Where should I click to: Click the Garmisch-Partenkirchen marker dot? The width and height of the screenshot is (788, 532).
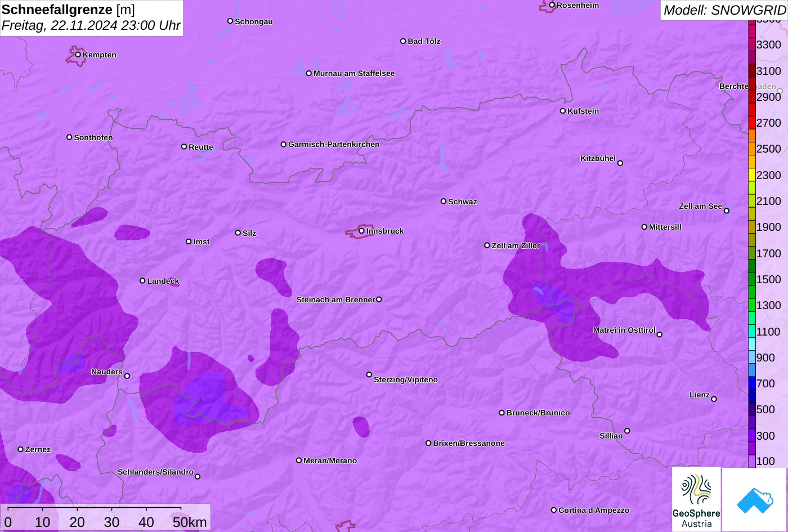pyautogui.click(x=284, y=144)
